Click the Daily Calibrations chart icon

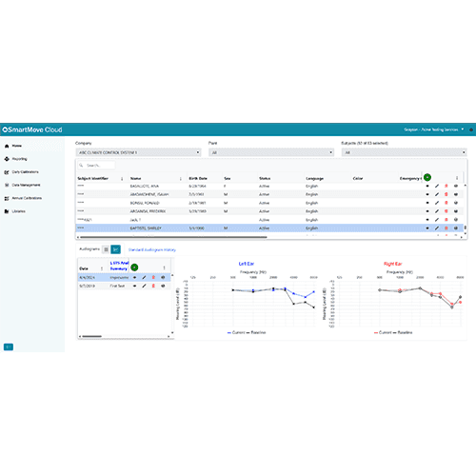[x=7, y=172]
